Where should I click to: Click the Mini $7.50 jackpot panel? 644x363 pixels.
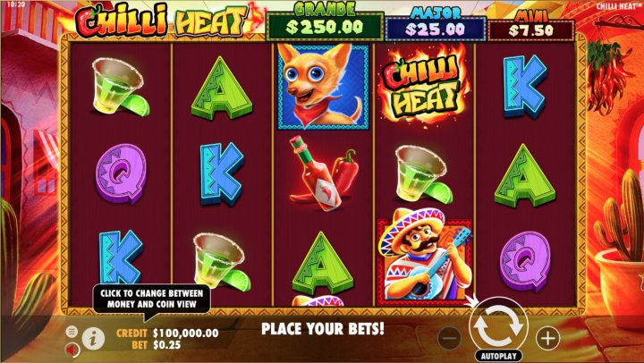pyautogui.click(x=531, y=26)
